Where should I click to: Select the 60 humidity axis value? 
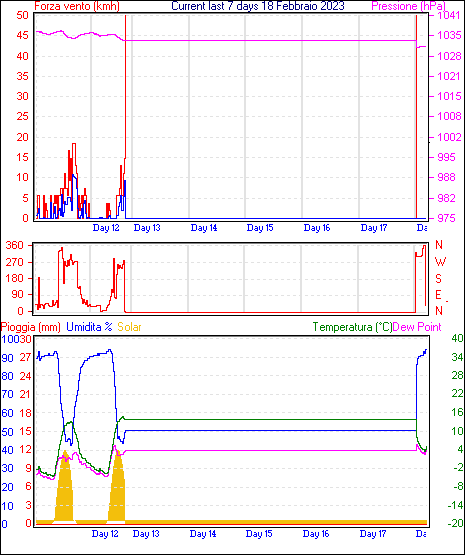[7, 414]
